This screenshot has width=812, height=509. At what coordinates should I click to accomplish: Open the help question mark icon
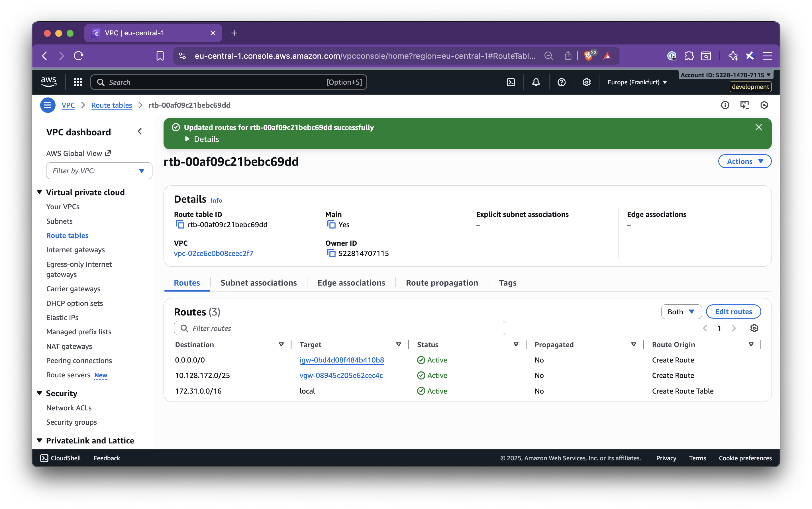561,82
